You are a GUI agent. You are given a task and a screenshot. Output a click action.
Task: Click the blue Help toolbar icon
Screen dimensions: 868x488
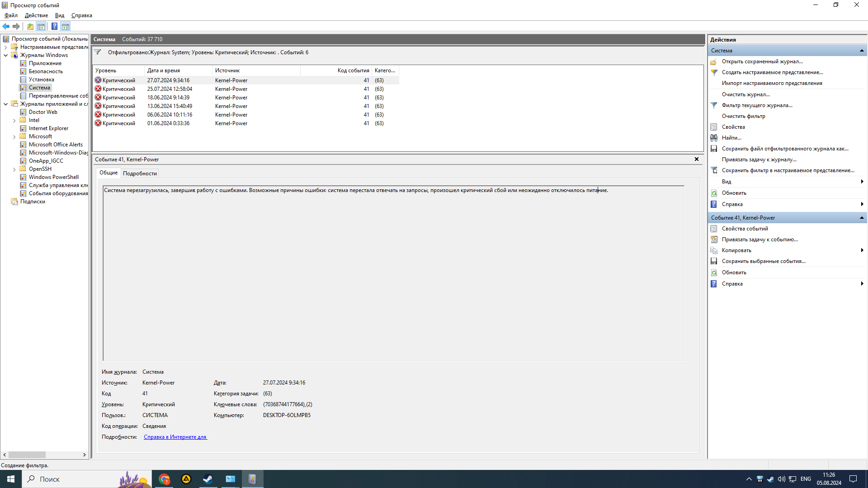54,26
